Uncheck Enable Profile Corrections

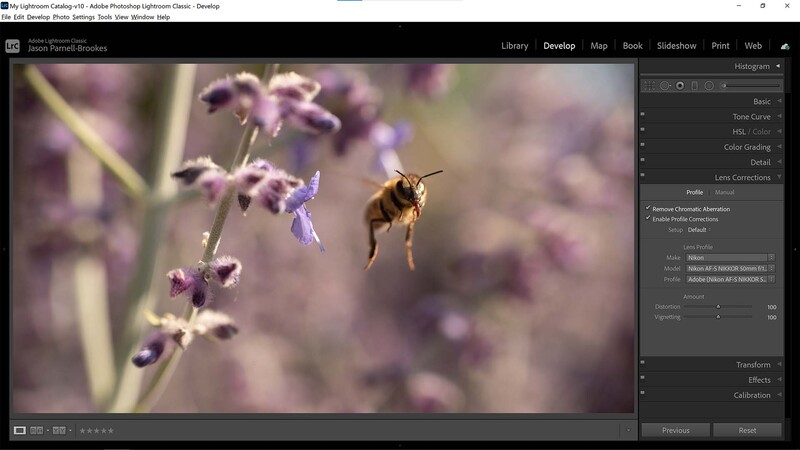click(648, 218)
